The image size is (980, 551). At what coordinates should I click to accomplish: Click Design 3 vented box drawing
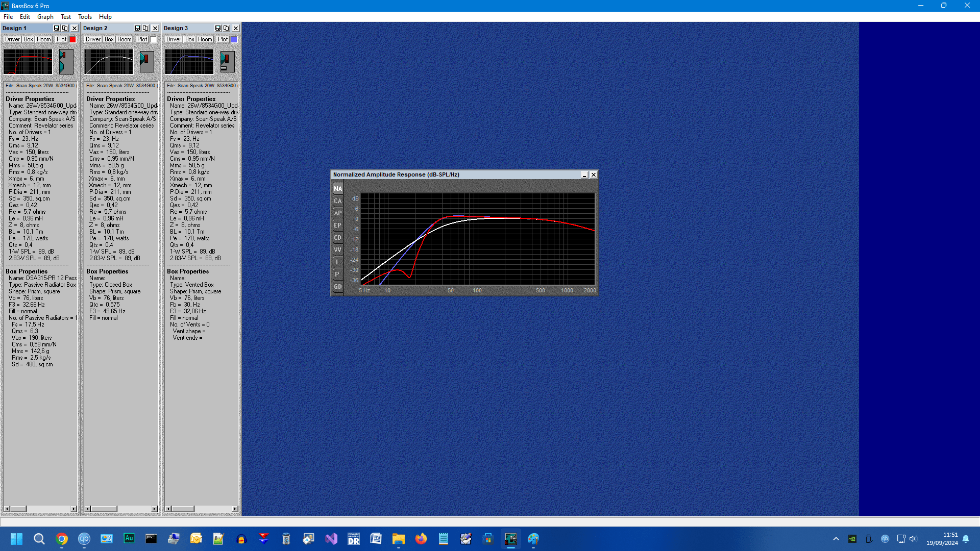pyautogui.click(x=227, y=62)
